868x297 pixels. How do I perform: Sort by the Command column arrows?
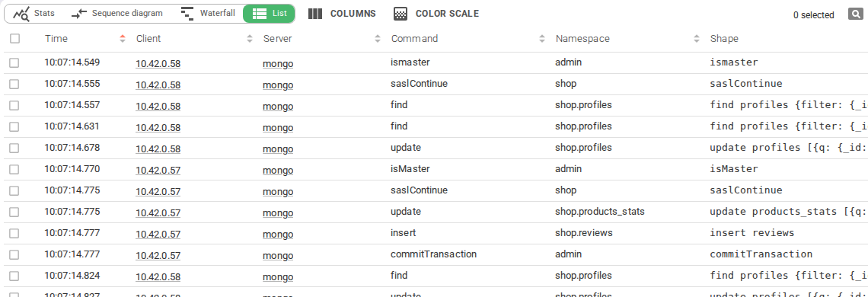point(542,38)
